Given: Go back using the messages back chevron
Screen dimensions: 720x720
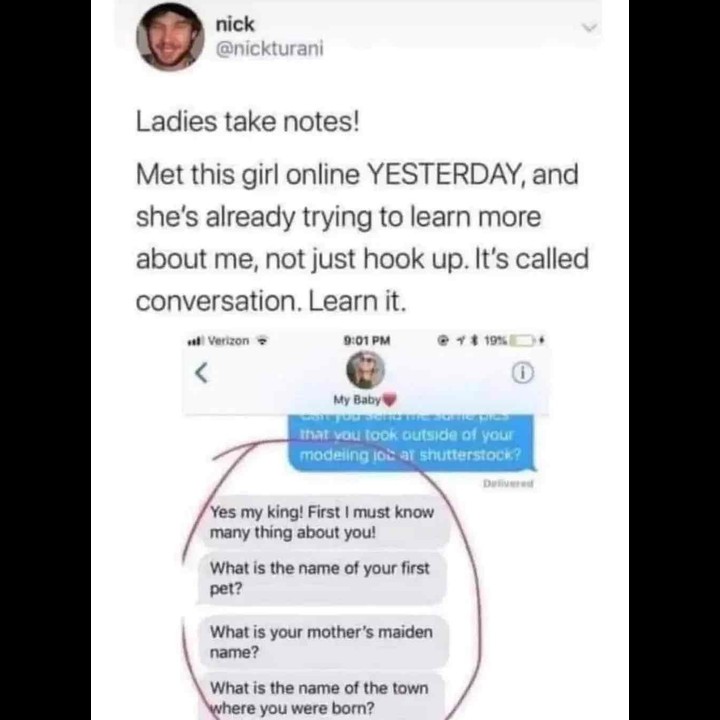Looking at the screenshot, I should pyautogui.click(x=202, y=372).
